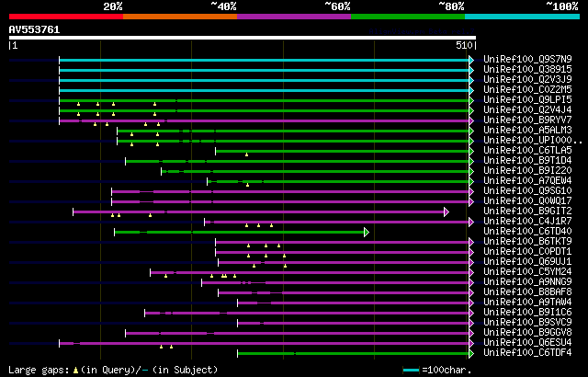588x377 pixels.
Task: Open subject UniRef100_C0Z2M5
Action: [527, 90]
